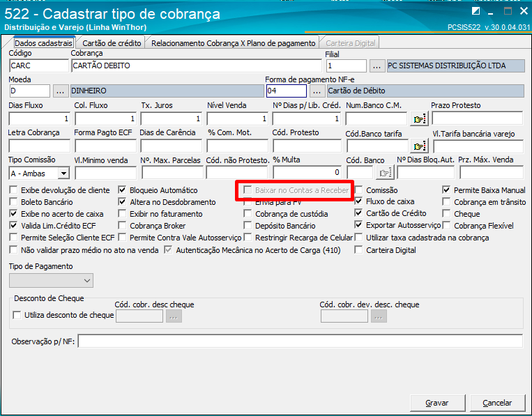Save with the Gravar button
Screen dimensions: 532x416
[437, 403]
